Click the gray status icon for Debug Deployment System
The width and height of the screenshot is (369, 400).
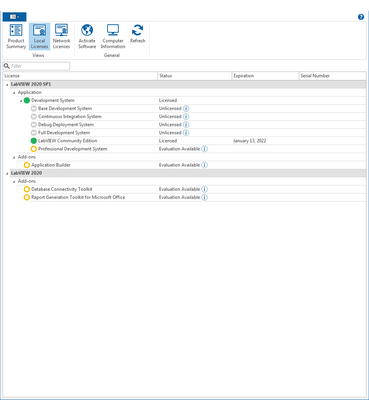pos(34,125)
